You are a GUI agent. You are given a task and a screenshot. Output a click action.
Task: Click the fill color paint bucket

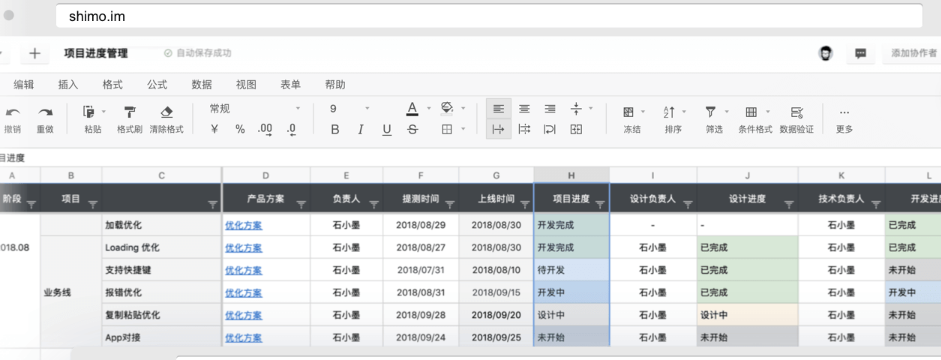click(x=446, y=108)
